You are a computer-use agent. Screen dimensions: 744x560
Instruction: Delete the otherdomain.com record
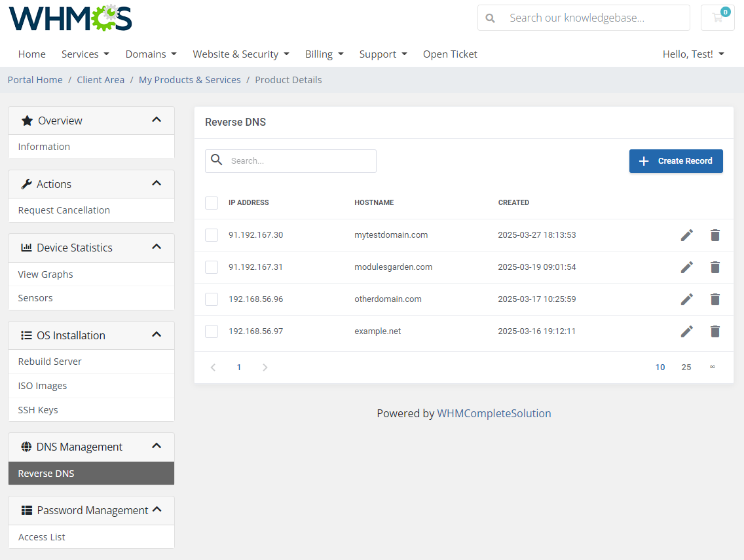click(715, 299)
